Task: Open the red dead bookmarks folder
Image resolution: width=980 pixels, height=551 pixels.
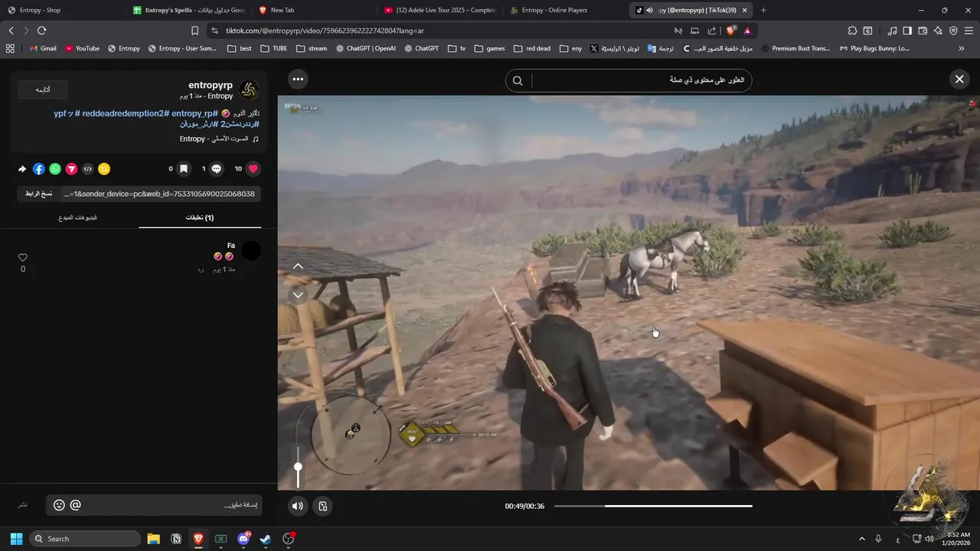Action: [x=532, y=48]
